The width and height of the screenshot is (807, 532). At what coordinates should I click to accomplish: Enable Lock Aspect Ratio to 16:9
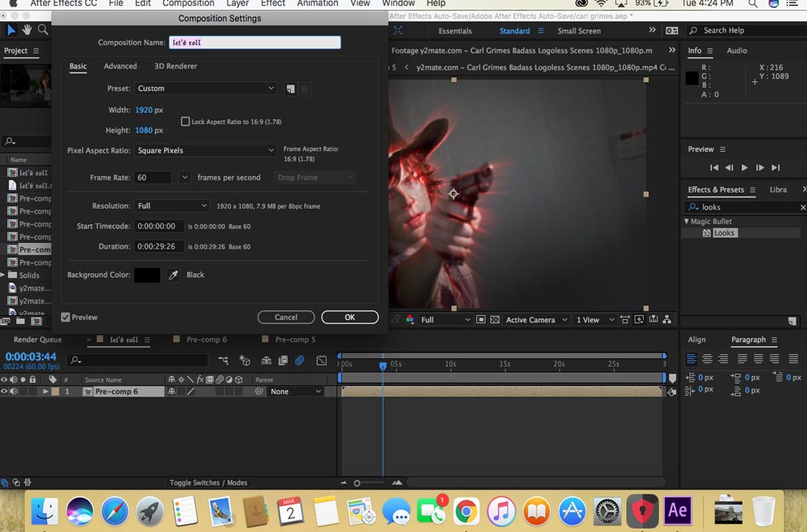[x=185, y=121]
